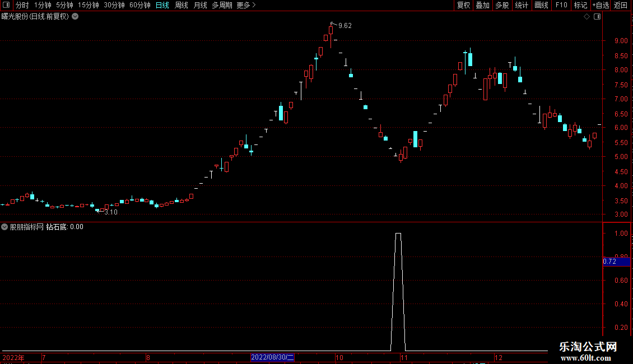Select the 60分钟 period tab
This screenshot has height=364, width=633.
tap(140, 5)
